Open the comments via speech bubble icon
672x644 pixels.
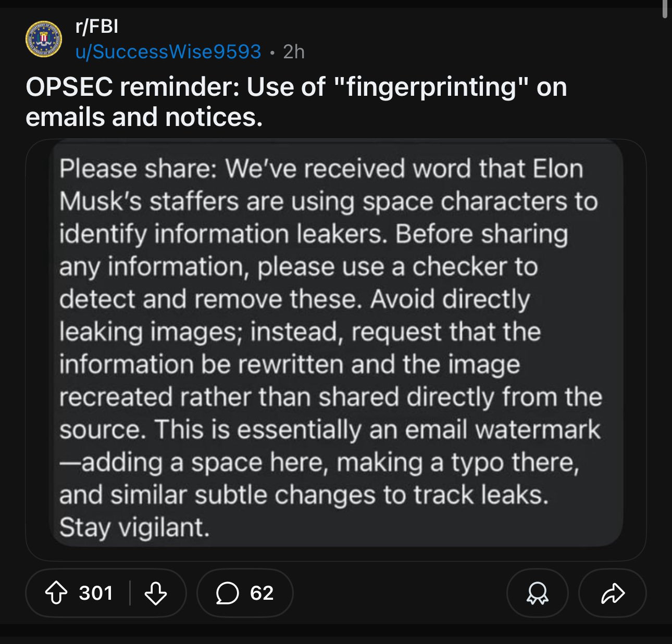click(228, 592)
